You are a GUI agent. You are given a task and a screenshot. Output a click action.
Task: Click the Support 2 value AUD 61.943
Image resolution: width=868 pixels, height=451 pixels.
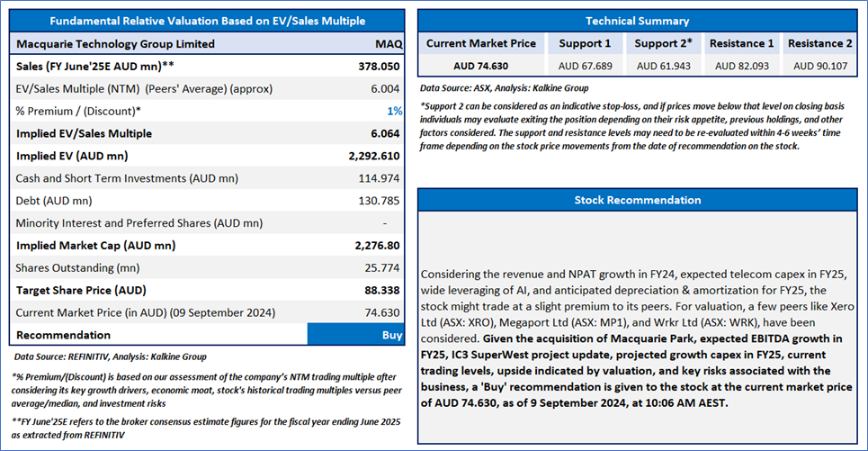click(x=663, y=66)
